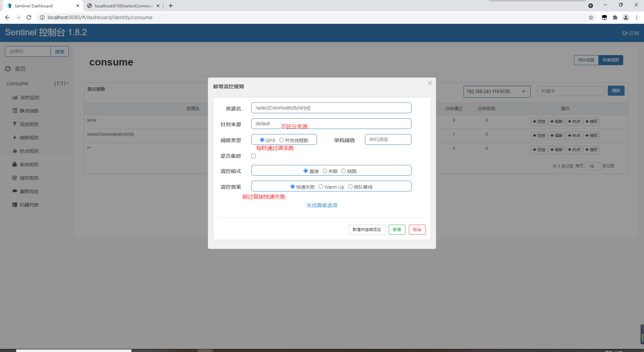Select the QPS threshold type radio
Image resolution: width=644 pixels, height=352 pixels.
click(x=262, y=140)
